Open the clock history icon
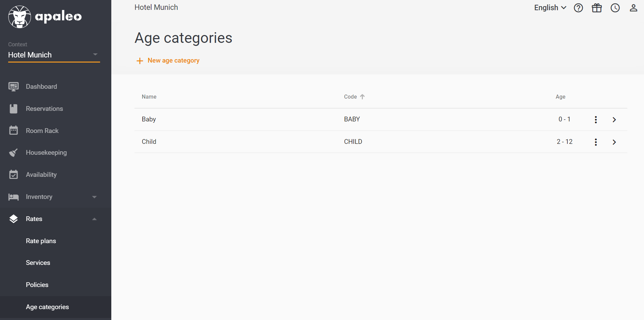This screenshot has width=644, height=320. point(615,8)
